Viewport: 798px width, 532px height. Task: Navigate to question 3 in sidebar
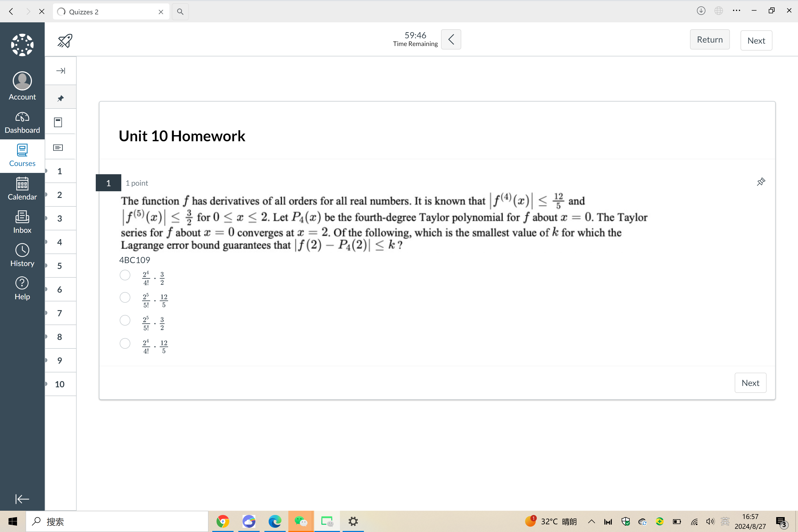click(59, 218)
